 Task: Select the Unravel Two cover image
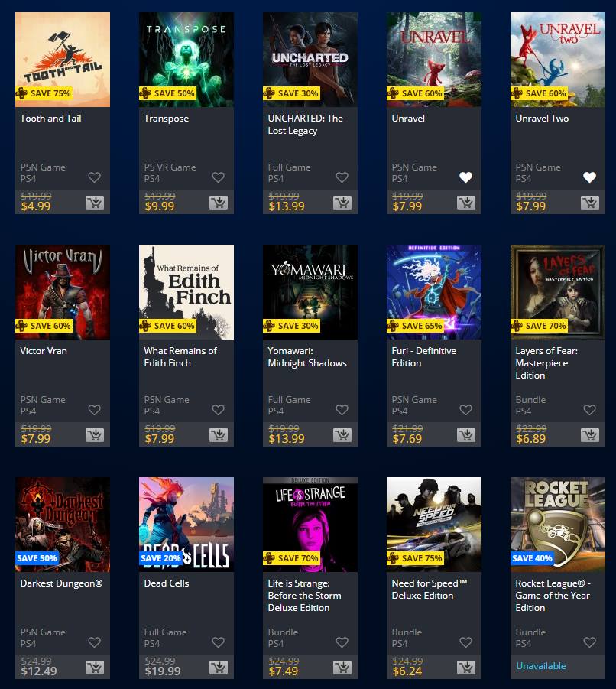point(558,60)
